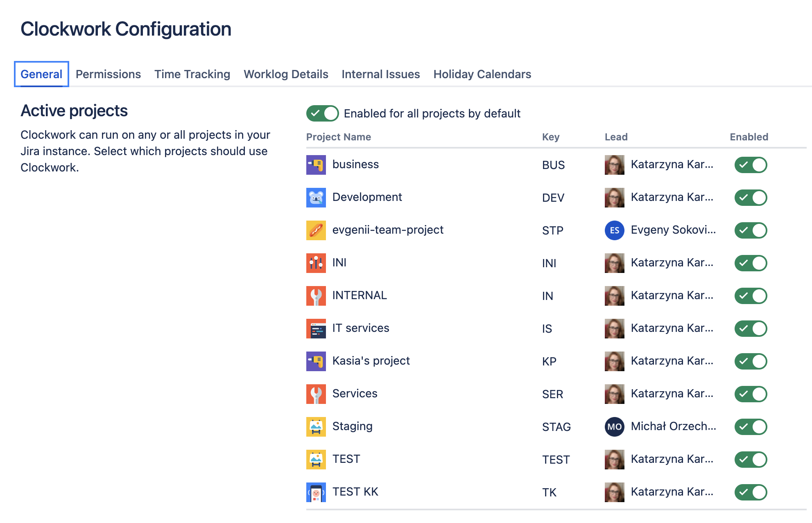
Task: Click Evgeny Sokovi's ES avatar
Action: [614, 230]
